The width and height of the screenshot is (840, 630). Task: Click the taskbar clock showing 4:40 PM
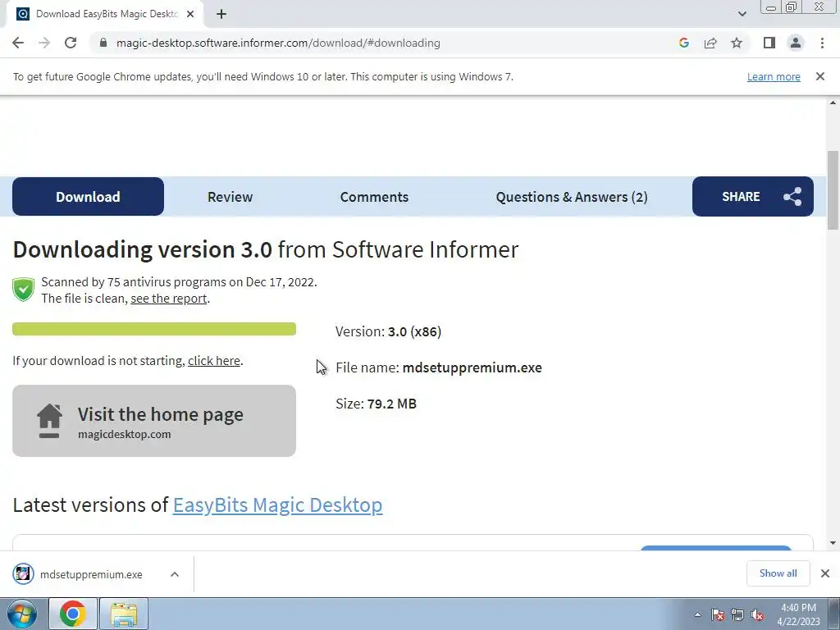point(798,614)
